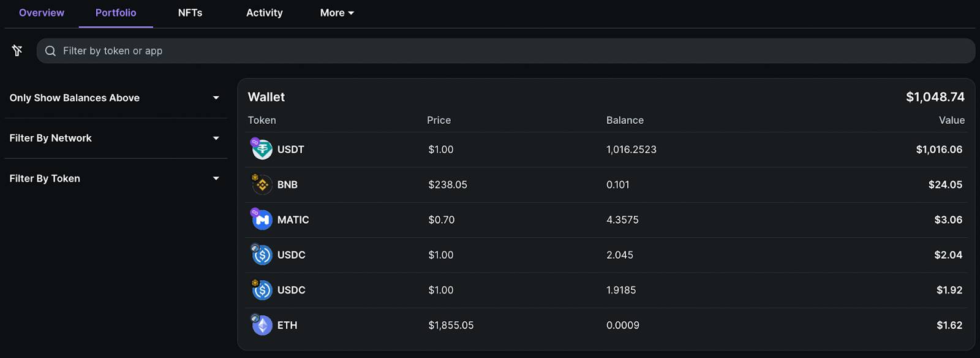Screen dimensions: 980x358
Task: Click the USDC icon with 1.9185 balance
Action: pos(262,290)
